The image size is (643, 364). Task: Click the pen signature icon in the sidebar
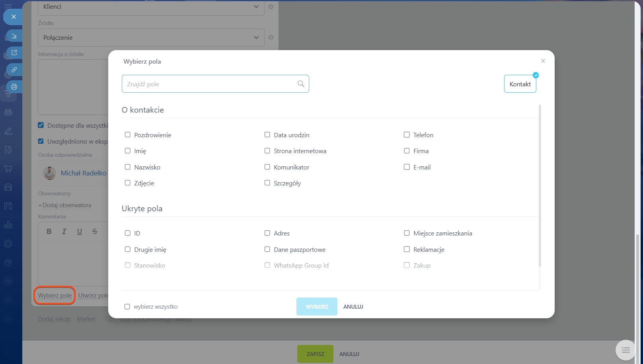(x=8, y=131)
